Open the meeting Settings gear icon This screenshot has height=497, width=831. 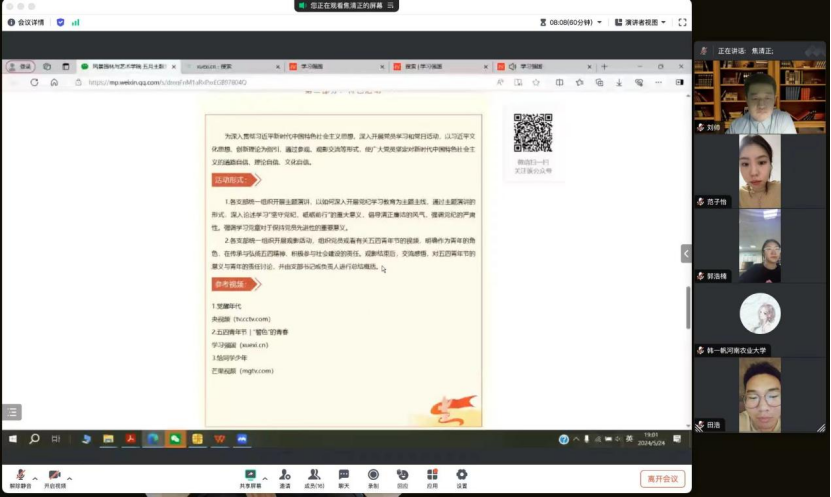pyautogui.click(x=461, y=475)
